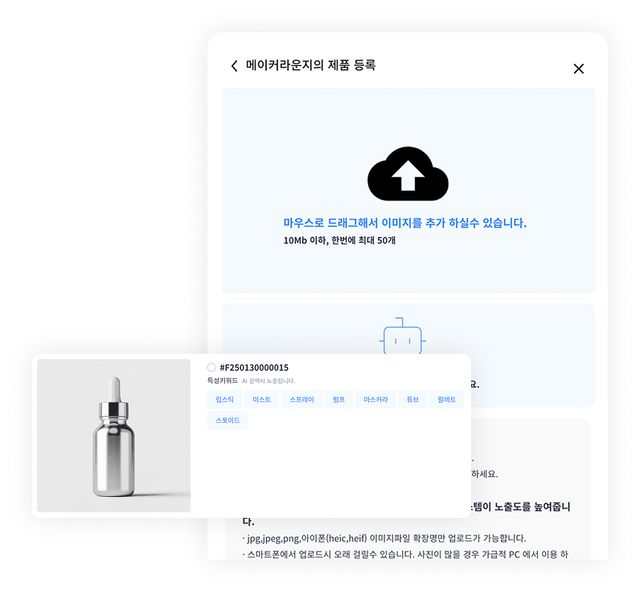This screenshot has height=592, width=640.
Task: Click the blue robot face icon
Action: click(402, 336)
